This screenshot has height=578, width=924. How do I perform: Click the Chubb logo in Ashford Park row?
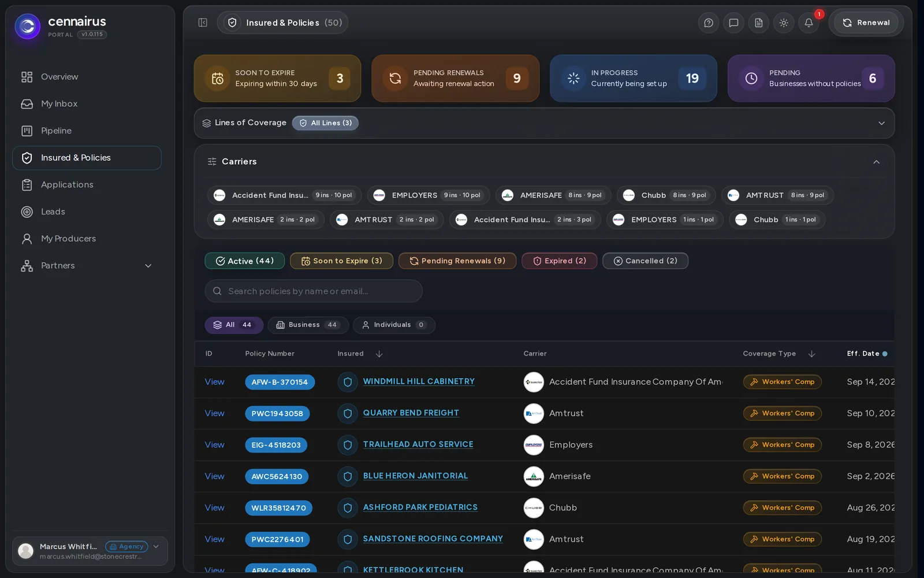pyautogui.click(x=534, y=508)
